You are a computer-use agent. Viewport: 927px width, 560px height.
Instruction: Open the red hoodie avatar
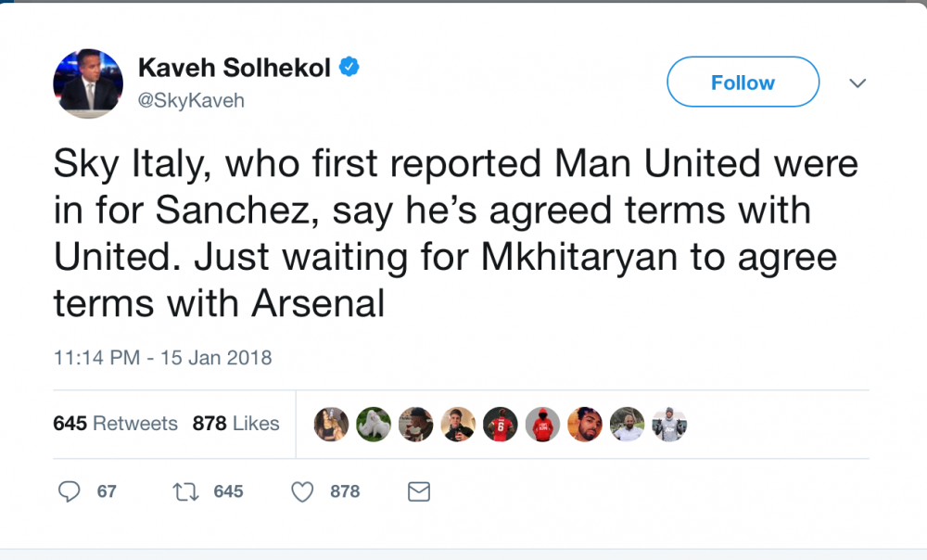coord(542,424)
